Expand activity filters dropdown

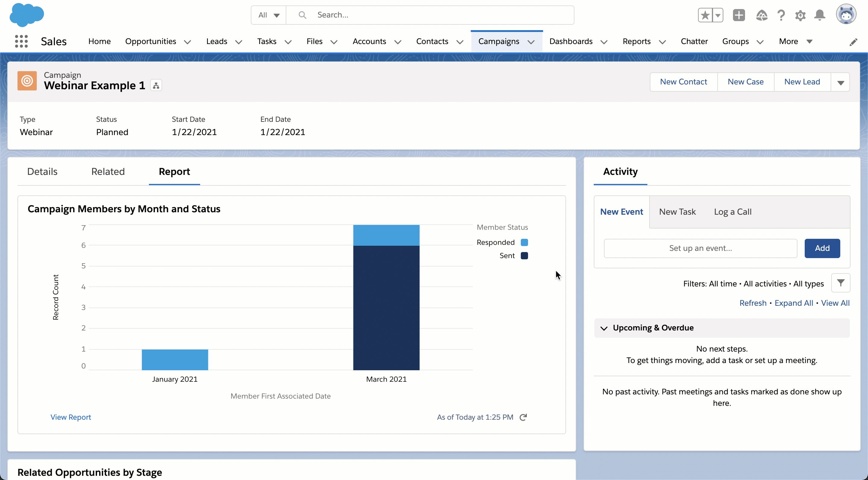pyautogui.click(x=841, y=283)
